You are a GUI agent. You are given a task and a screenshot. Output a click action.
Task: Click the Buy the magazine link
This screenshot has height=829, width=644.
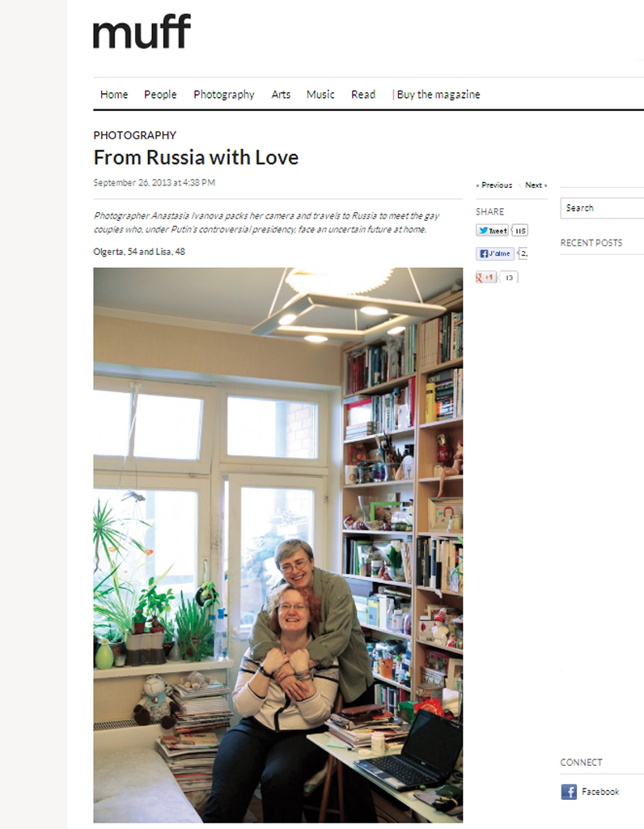[x=439, y=95]
